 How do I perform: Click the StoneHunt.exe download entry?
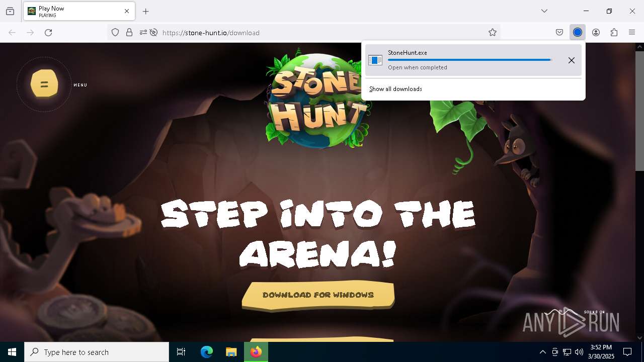pos(473,60)
